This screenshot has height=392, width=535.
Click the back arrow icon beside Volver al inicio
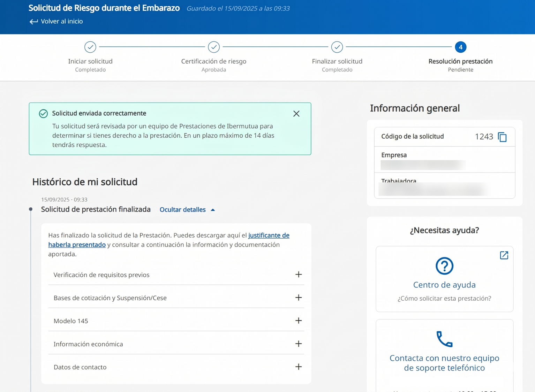(33, 22)
